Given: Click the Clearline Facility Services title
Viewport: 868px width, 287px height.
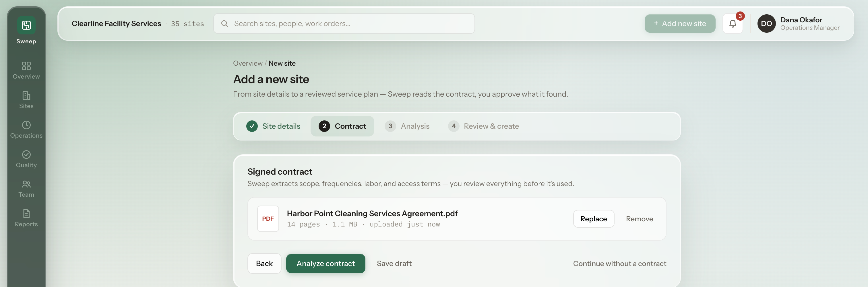Looking at the screenshot, I should point(116,24).
